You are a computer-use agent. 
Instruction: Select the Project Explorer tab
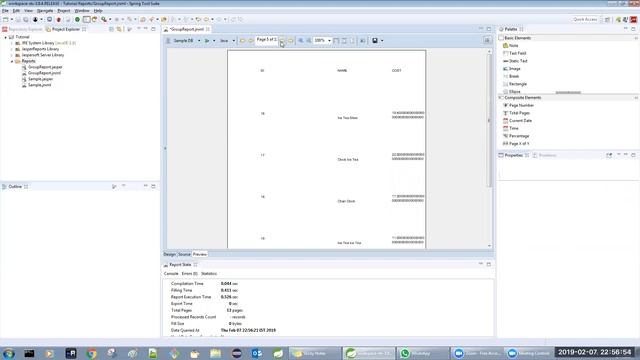65,29
